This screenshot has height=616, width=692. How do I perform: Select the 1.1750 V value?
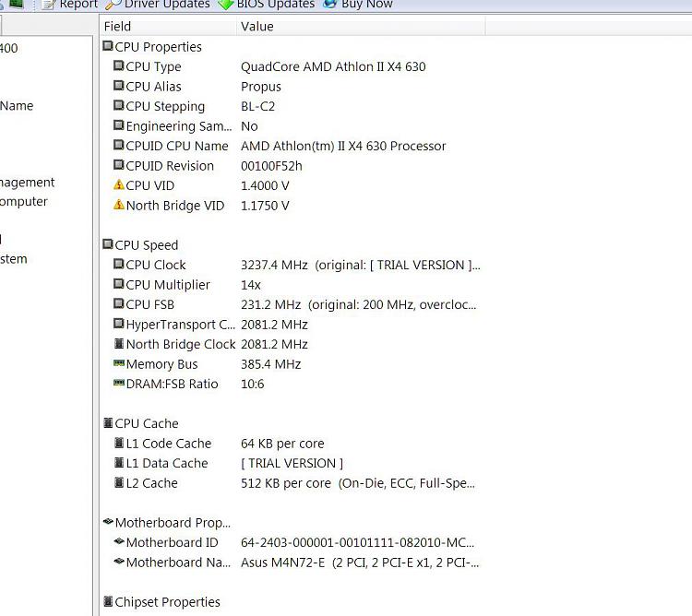click(x=265, y=206)
